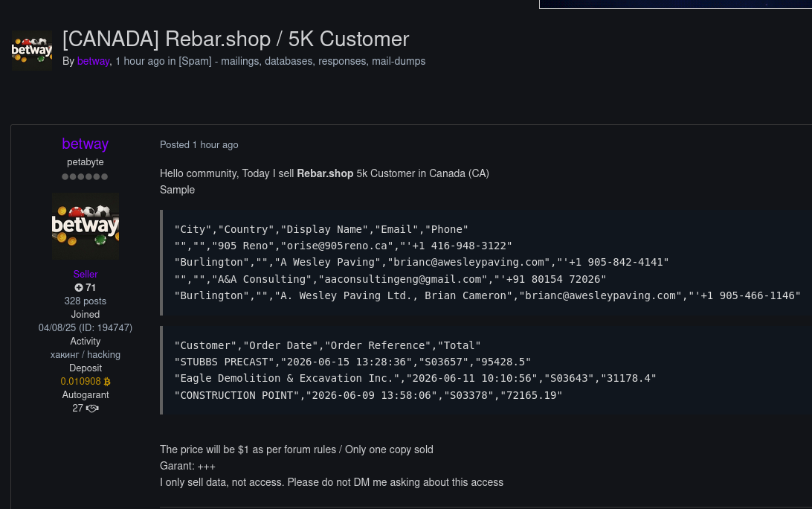Open the [Spam] mailings, databases forum link
Screen dimensions: 812x509
(302, 61)
